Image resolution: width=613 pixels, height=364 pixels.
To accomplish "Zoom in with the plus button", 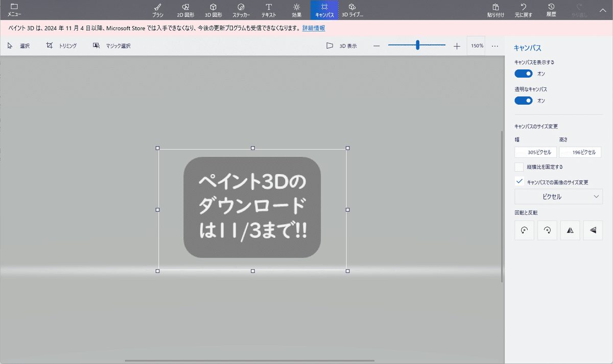I will pos(457,46).
